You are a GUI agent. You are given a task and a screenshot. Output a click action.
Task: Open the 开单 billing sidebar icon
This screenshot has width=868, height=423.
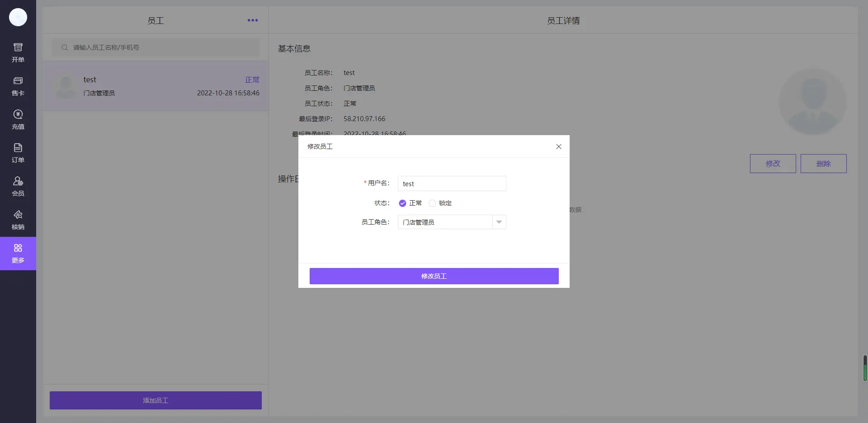(x=18, y=52)
